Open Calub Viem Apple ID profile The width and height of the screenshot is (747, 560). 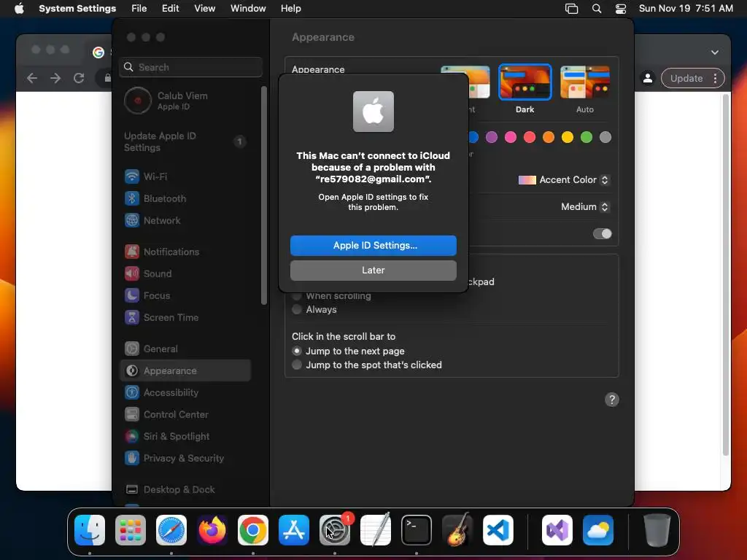pyautogui.click(x=186, y=101)
